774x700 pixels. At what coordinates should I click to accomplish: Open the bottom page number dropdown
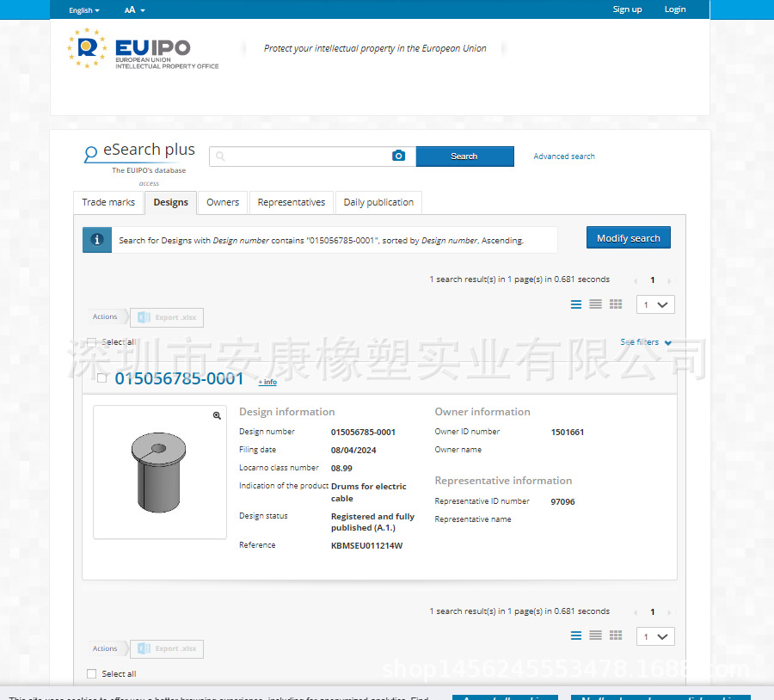(655, 636)
